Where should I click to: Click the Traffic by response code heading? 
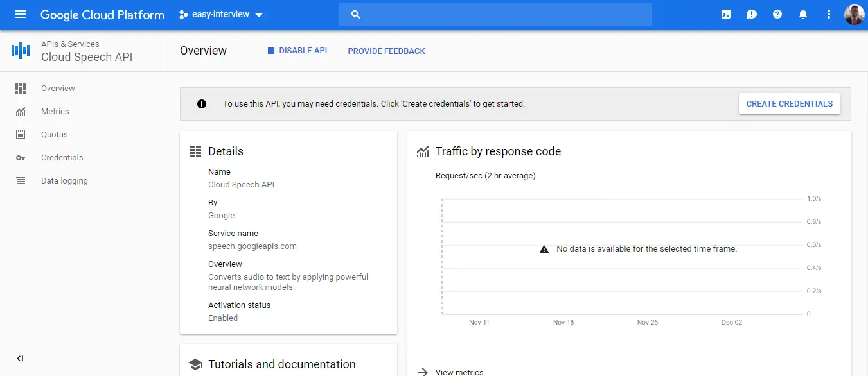click(498, 151)
